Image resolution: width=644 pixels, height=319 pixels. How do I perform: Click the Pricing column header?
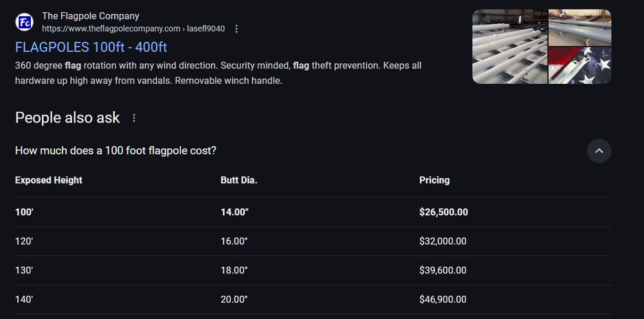pyautogui.click(x=434, y=180)
